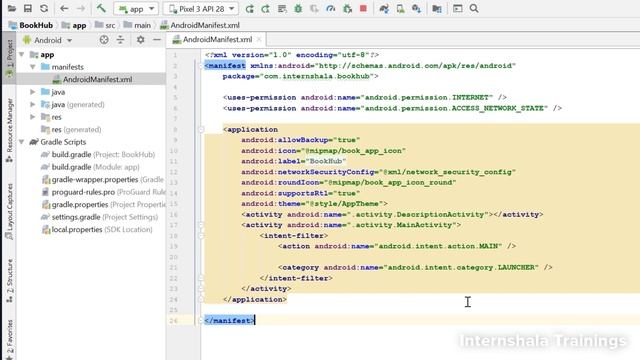Fold the application tag in line 8 gutter
The width and height of the screenshot is (640, 360).
pos(201,129)
